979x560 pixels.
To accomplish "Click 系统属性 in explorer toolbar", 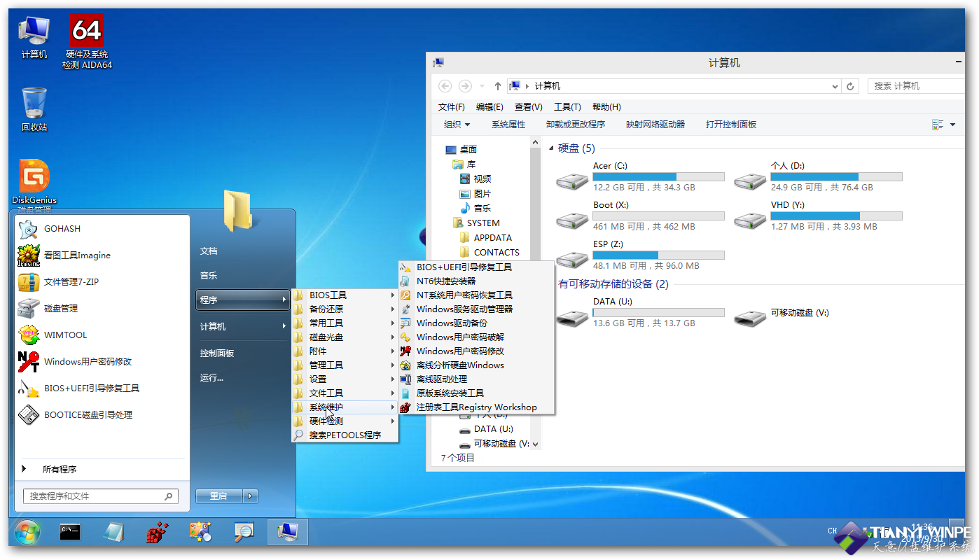I will (508, 124).
